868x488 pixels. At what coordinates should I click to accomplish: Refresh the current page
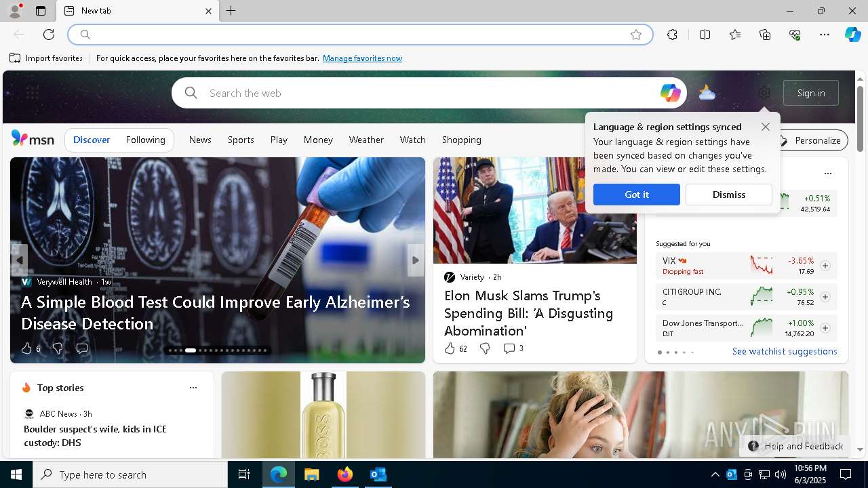pos(49,35)
